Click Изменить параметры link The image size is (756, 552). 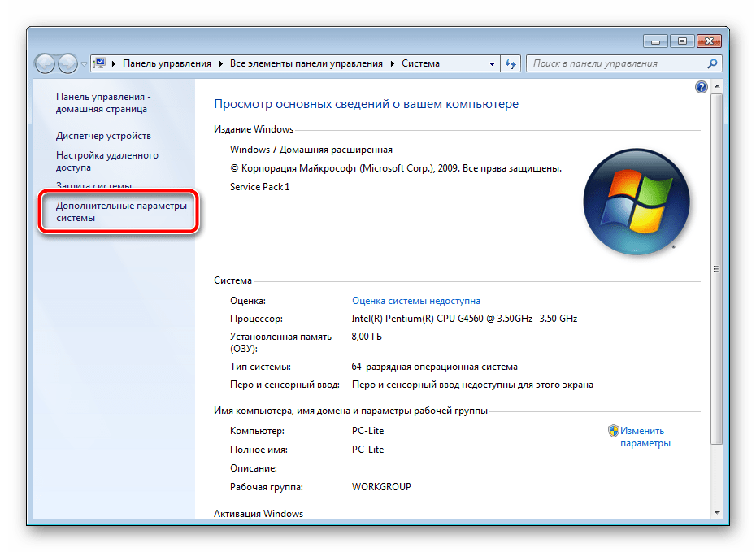point(645,437)
